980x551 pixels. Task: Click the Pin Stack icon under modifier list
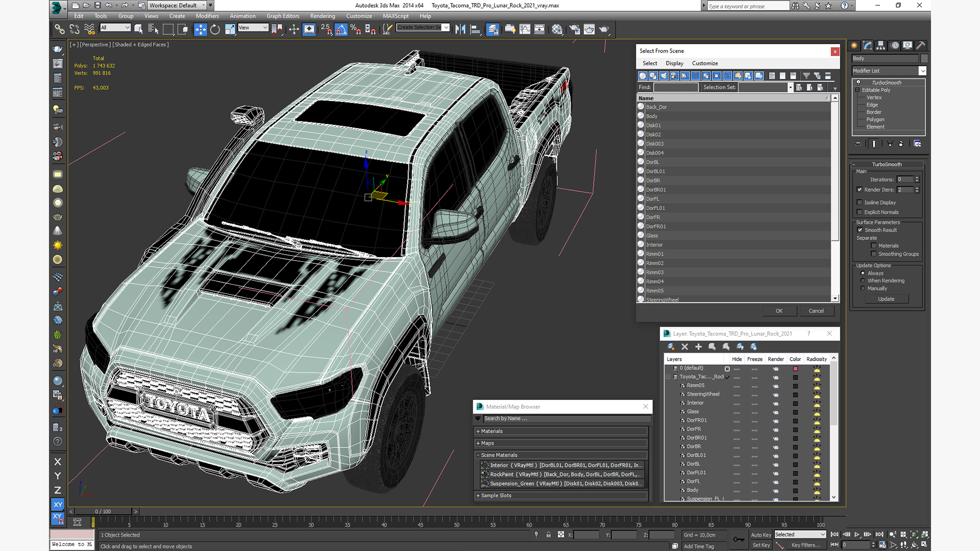[x=857, y=144]
